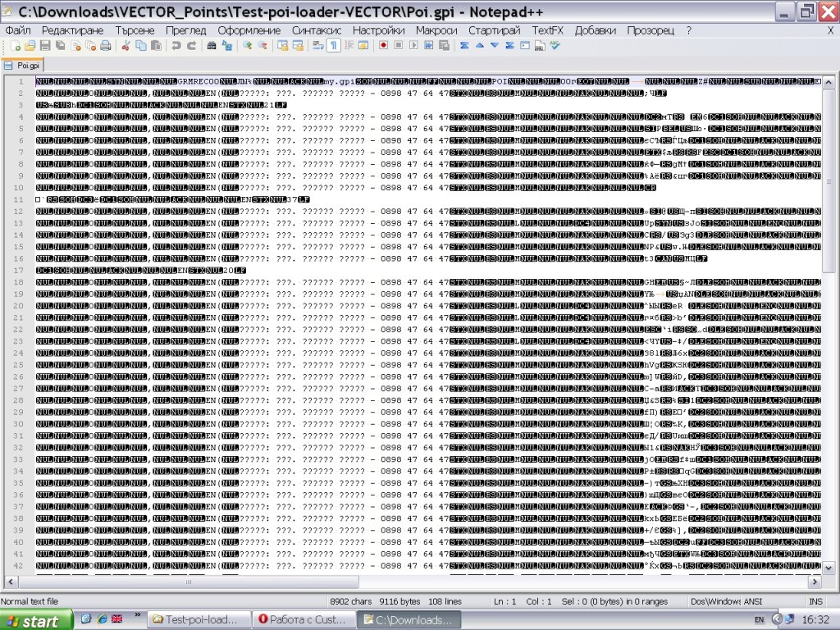Click the Replace toolbar icon

coord(226,46)
